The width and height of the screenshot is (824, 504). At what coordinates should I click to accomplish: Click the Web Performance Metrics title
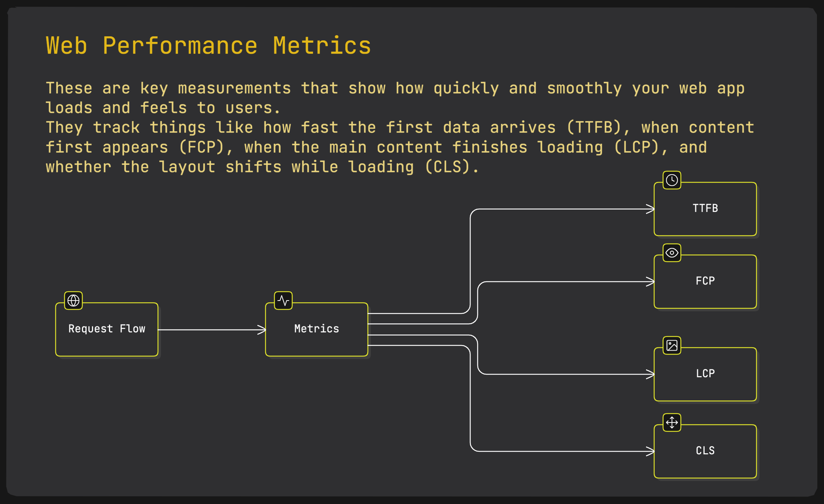click(208, 46)
